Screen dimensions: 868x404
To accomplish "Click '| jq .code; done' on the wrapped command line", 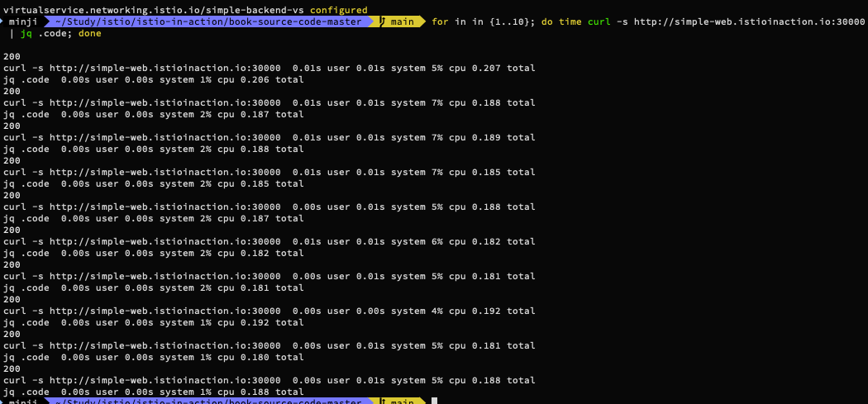I will (x=55, y=34).
